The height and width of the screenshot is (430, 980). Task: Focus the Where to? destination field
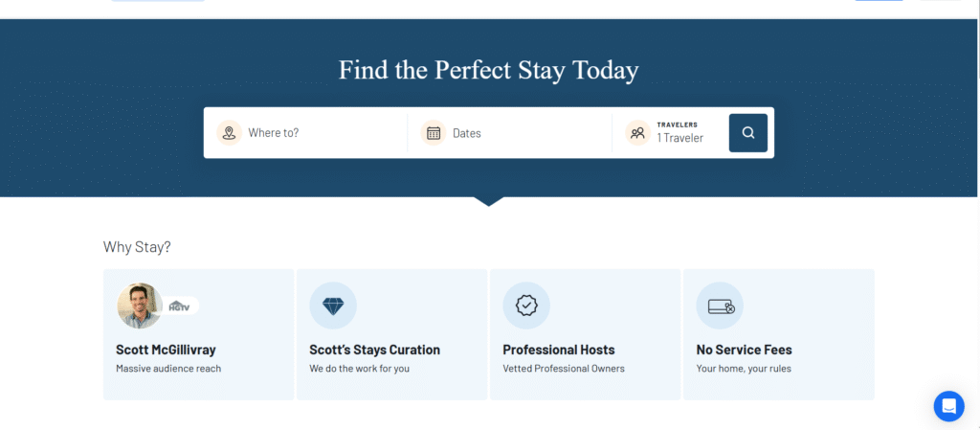click(305, 132)
